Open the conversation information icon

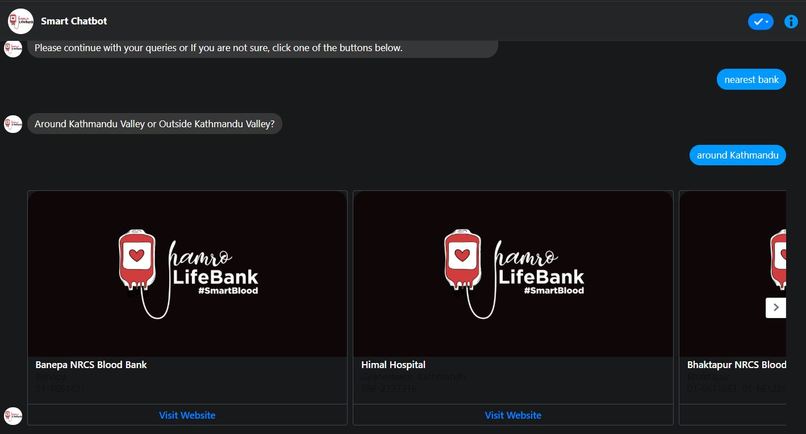pos(791,22)
